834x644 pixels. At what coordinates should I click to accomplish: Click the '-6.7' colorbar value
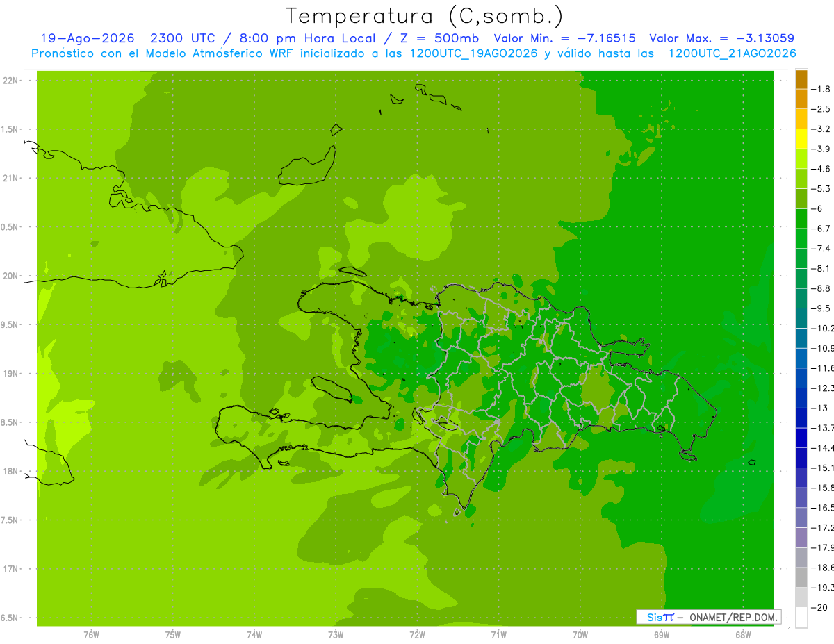click(x=821, y=229)
